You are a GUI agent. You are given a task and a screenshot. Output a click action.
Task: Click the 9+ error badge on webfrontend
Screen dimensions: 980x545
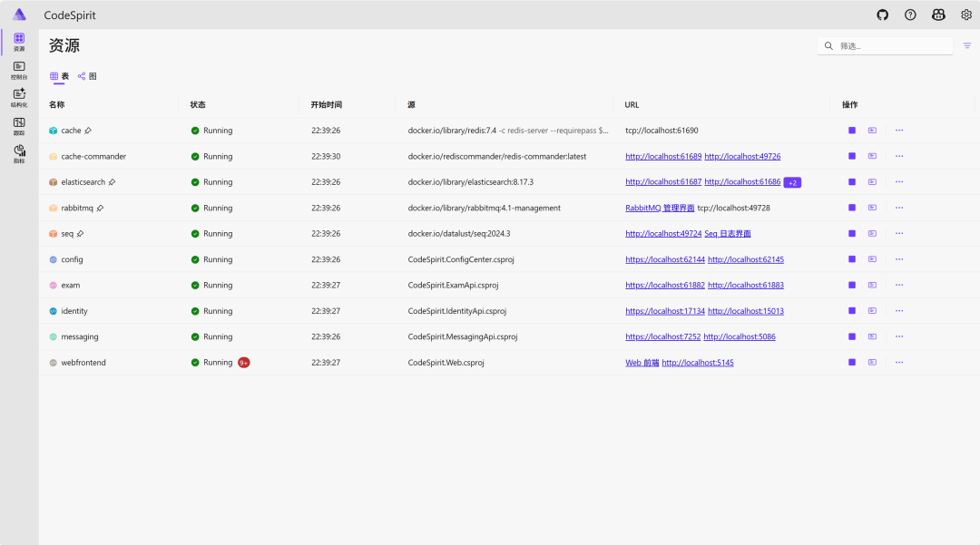tap(244, 363)
